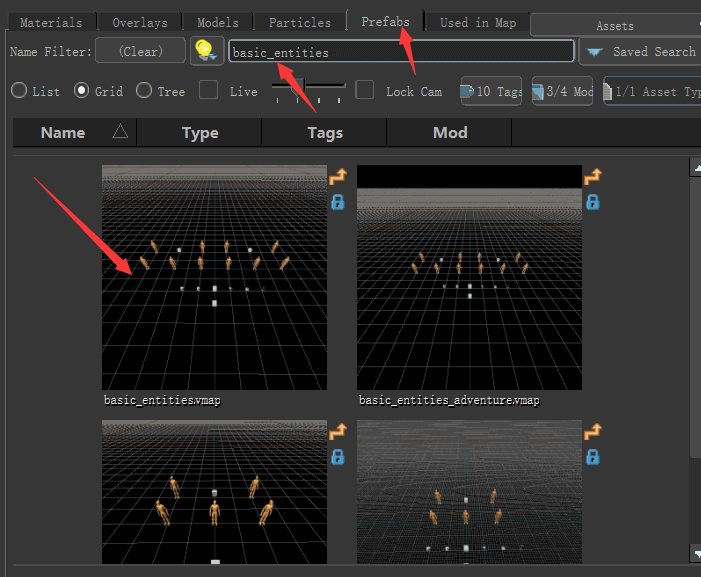Open the Saved Search dropdown
Viewport: 701px width, 577px height.
click(x=638, y=51)
